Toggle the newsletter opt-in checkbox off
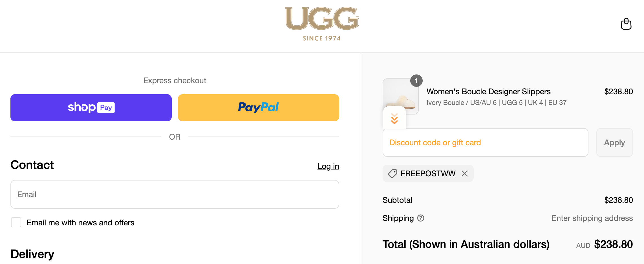Viewport: 644px width, 264px height. point(16,222)
